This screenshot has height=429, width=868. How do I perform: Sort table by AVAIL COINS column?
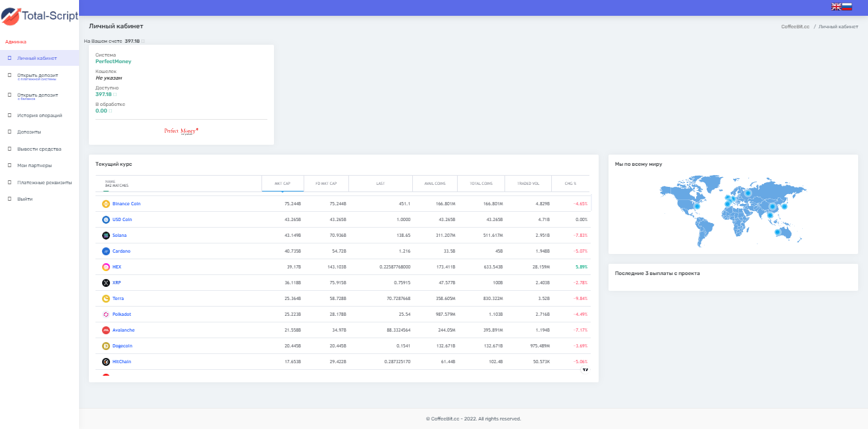click(435, 184)
